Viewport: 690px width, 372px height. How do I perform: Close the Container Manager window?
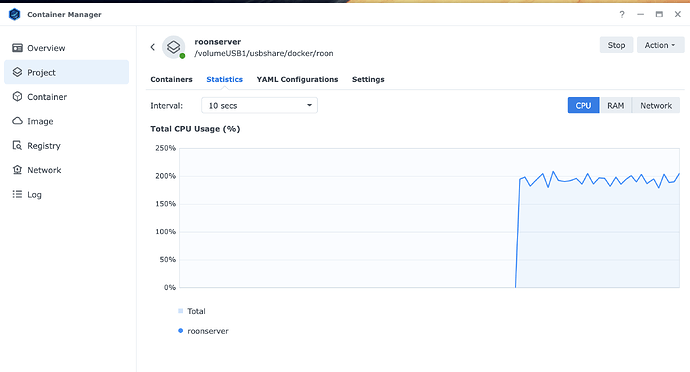coord(678,15)
